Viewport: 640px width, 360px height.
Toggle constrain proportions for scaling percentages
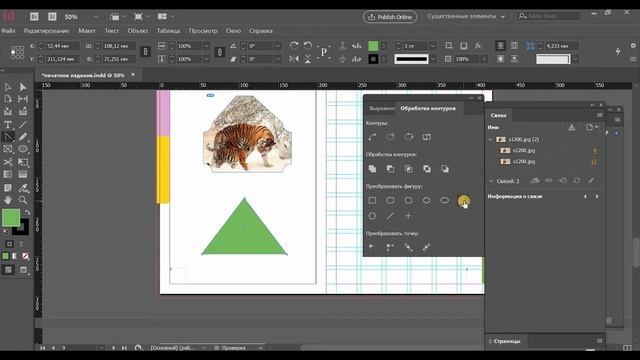[x=220, y=52]
